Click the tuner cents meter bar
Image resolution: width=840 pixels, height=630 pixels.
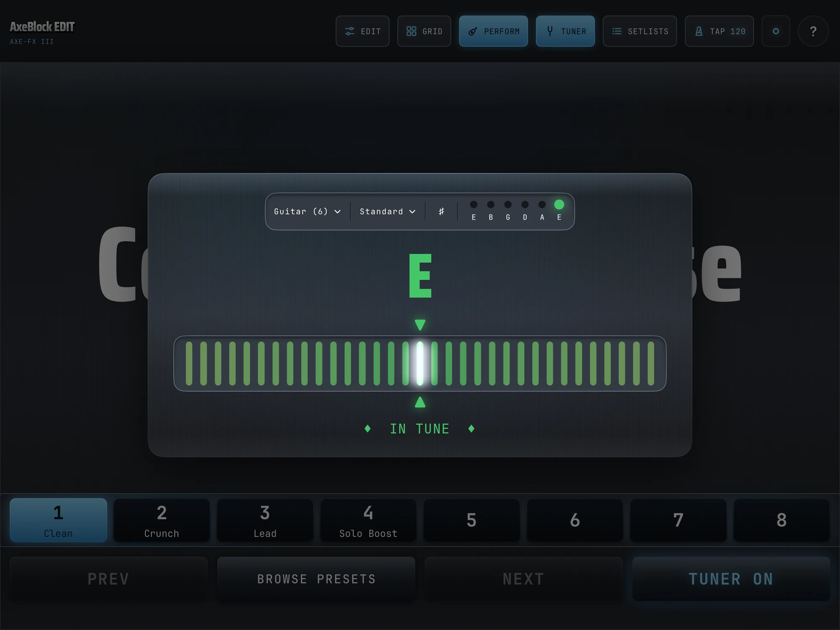coord(420,363)
